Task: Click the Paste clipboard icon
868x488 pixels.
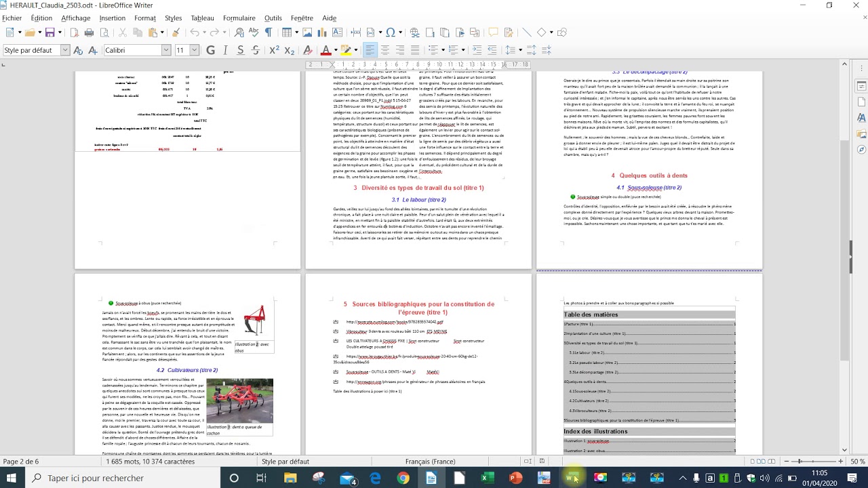Action: click(x=153, y=33)
